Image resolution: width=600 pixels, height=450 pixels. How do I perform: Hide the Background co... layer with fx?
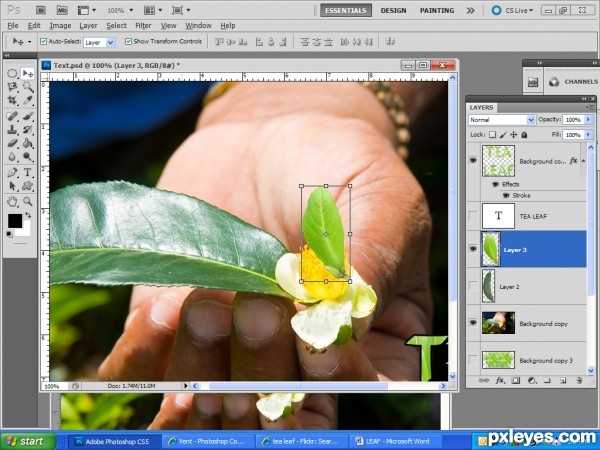pyautogui.click(x=473, y=160)
